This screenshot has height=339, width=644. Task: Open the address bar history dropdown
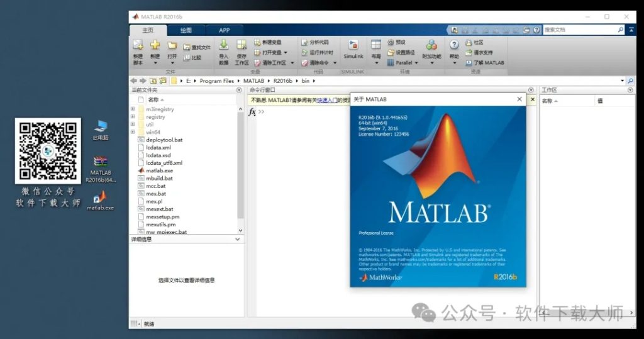point(622,81)
